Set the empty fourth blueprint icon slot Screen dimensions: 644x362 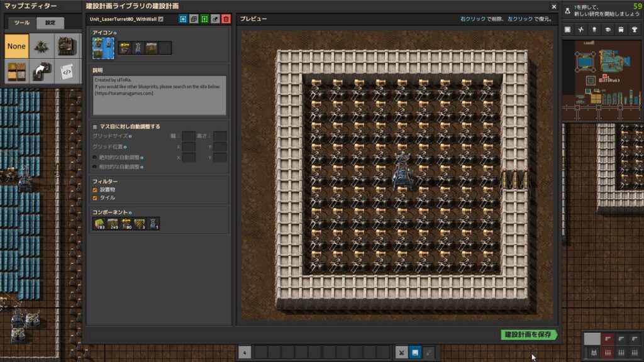pyautogui.click(x=165, y=48)
